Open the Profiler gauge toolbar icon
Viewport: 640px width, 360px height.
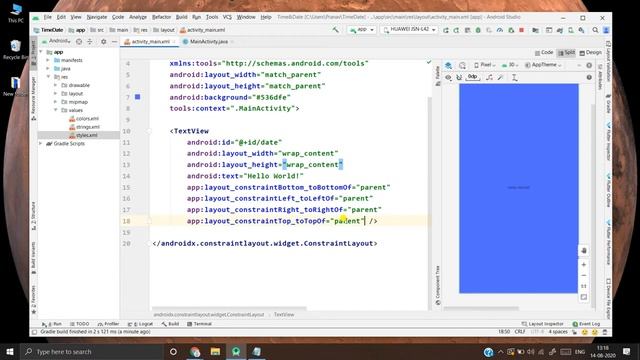500,30
